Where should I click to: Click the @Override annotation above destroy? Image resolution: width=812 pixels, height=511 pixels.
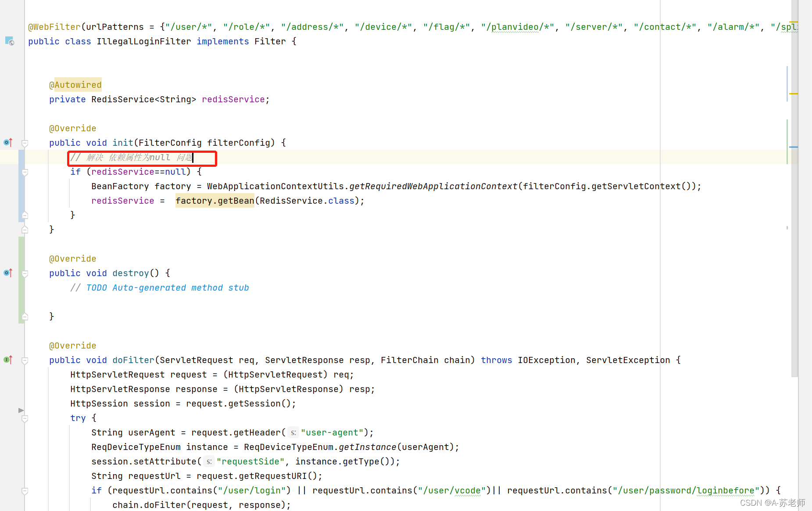click(73, 259)
